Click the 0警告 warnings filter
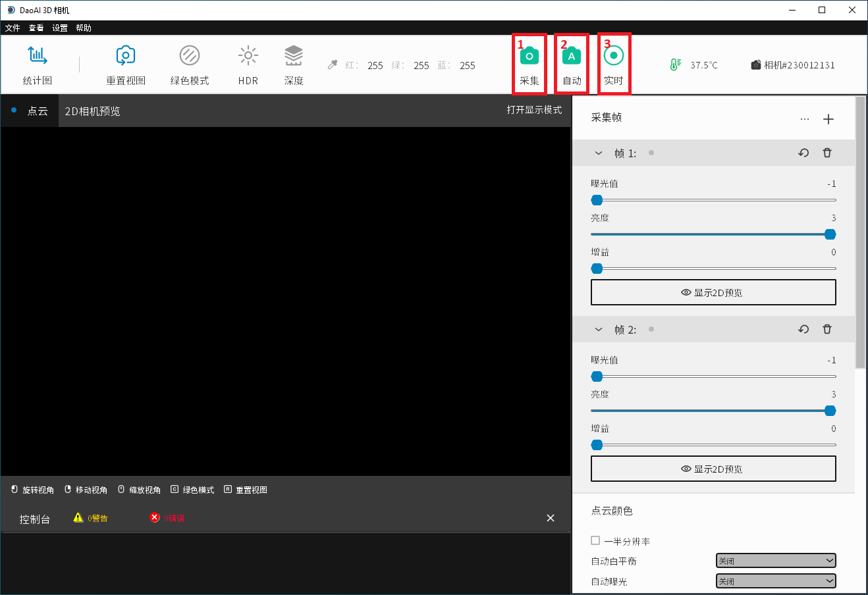The image size is (868, 595). click(91, 518)
